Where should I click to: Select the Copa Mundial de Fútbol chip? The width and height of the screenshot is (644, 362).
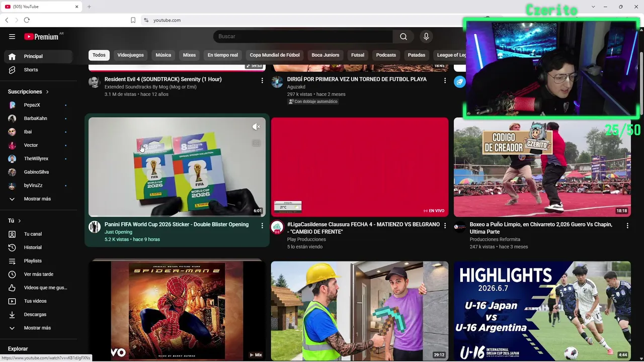[x=275, y=55]
